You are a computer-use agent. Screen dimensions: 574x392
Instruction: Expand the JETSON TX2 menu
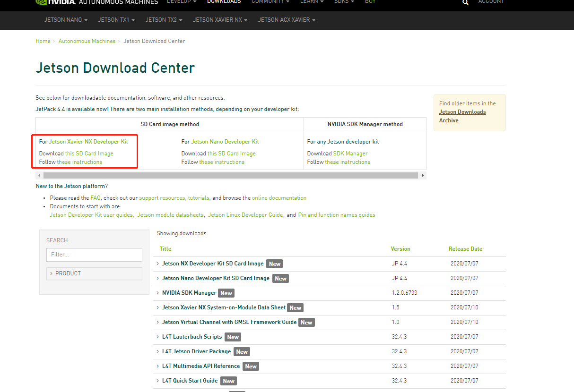[x=164, y=20]
